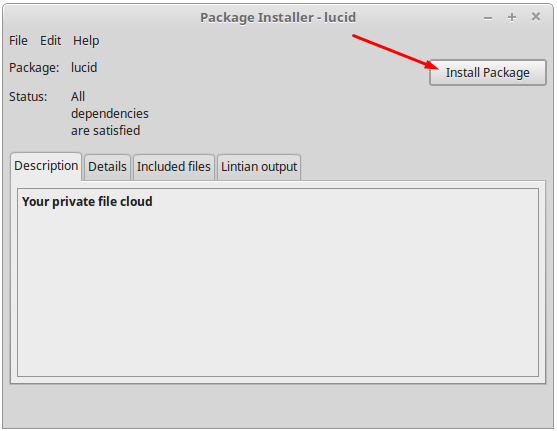Click the Install Package button

click(487, 72)
